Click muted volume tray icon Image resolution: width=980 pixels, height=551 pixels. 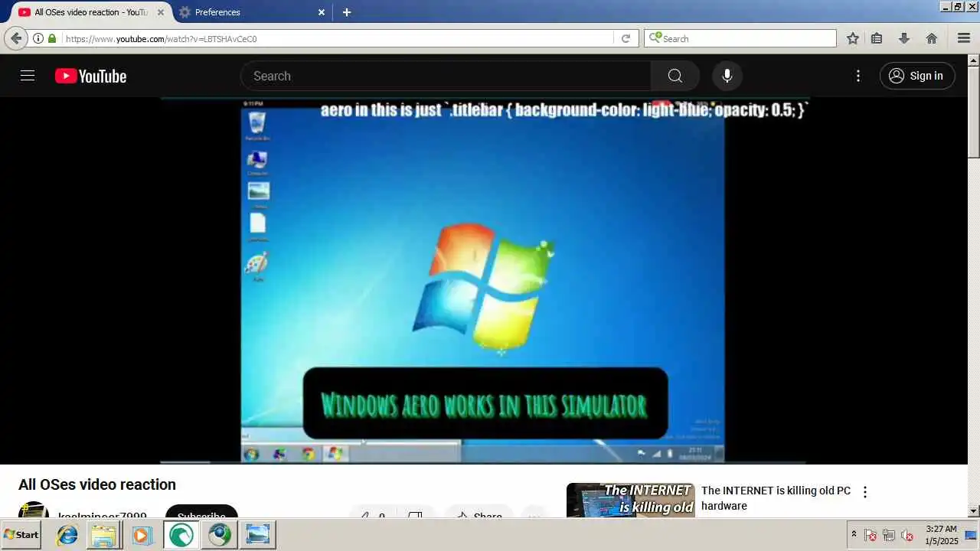pyautogui.click(x=907, y=535)
